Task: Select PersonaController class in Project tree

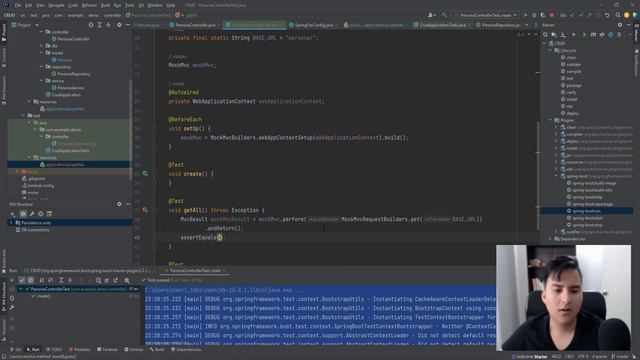Action: [70, 39]
